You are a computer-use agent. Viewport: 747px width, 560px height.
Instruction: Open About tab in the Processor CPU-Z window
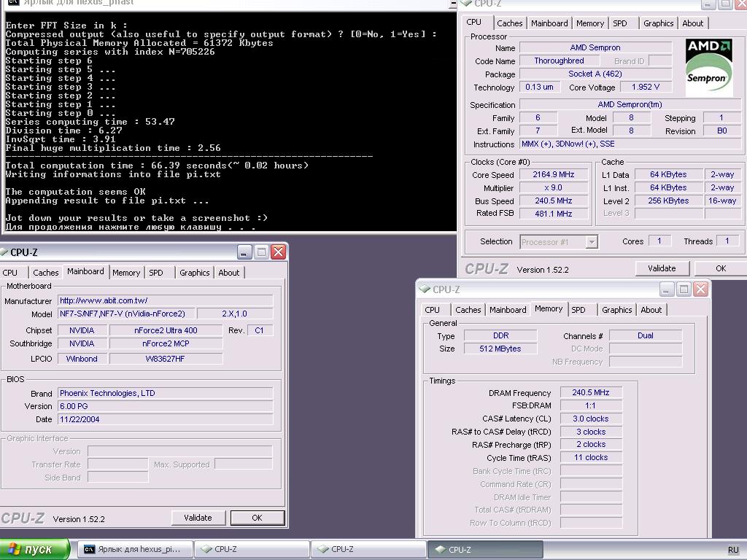pos(693,23)
